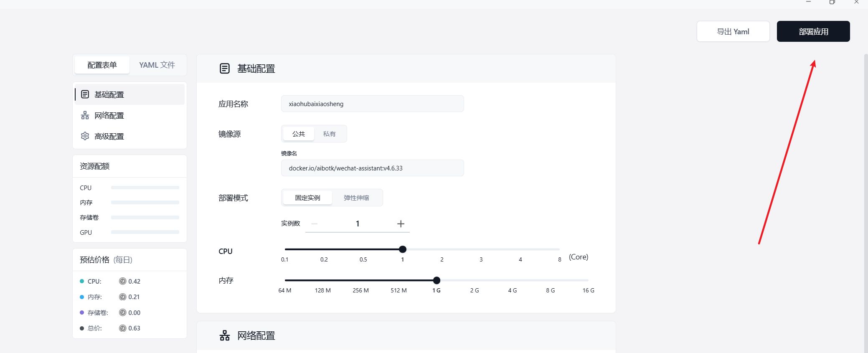The image size is (868, 353).
Task: Select 固定实例 deployment mode
Action: pyautogui.click(x=307, y=198)
